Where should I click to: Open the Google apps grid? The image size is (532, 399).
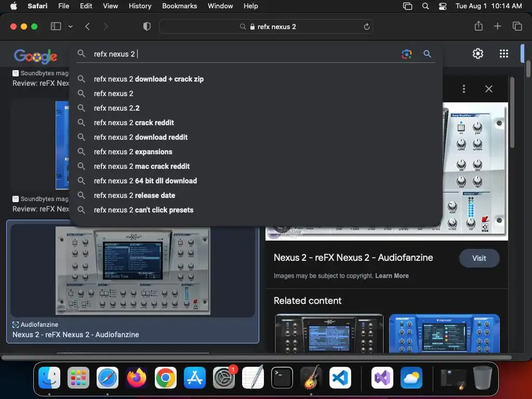[x=504, y=54]
